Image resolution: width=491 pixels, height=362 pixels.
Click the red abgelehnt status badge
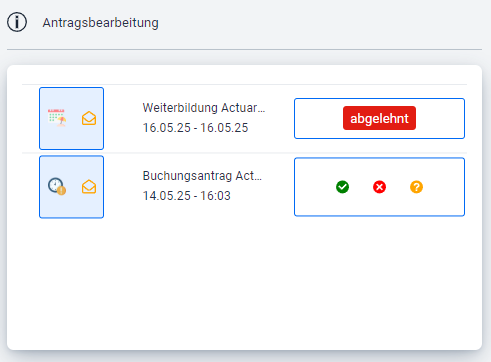pyautogui.click(x=379, y=118)
